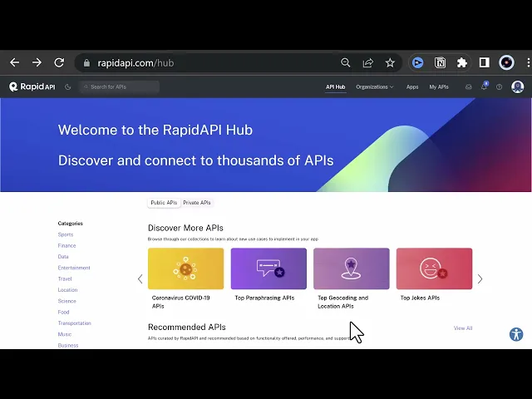
Task: Toggle browser side panel icon
Action: (x=484, y=62)
